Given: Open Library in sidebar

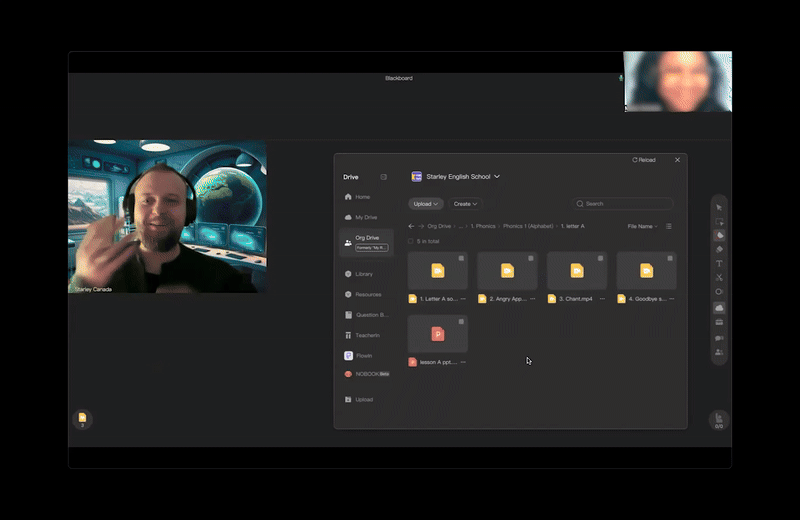Looking at the screenshot, I should (x=366, y=274).
